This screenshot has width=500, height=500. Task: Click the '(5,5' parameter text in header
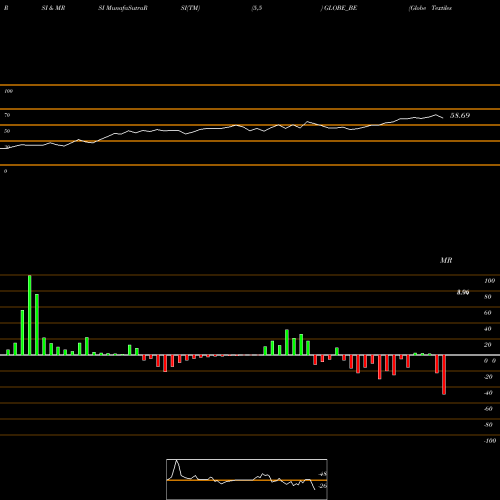pyautogui.click(x=257, y=8)
